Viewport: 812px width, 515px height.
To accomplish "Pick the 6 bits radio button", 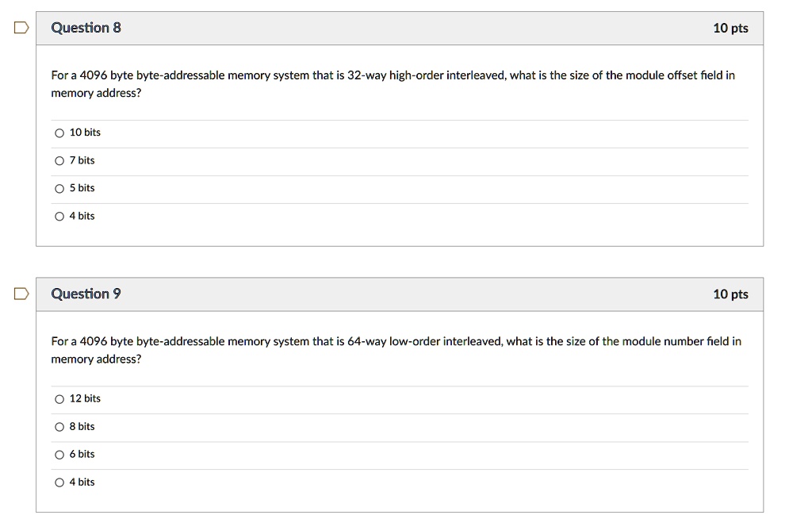I will pos(59,455).
